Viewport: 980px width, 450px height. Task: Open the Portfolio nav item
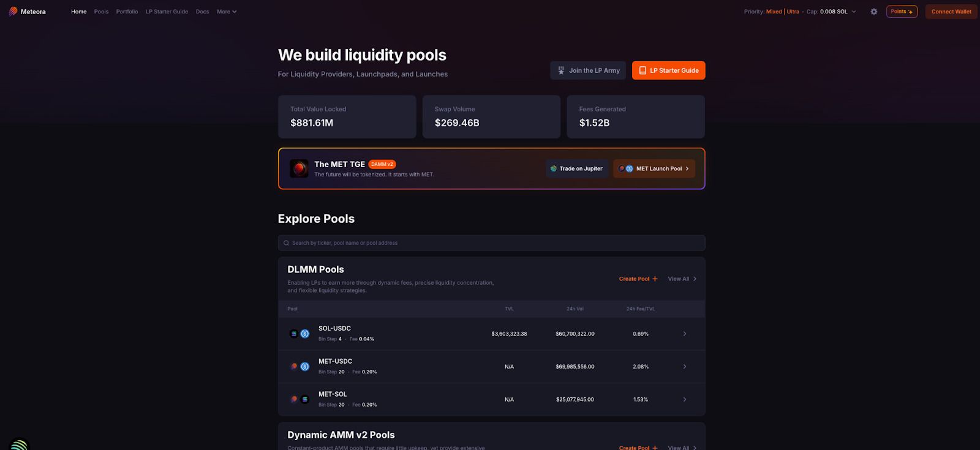coord(127,12)
